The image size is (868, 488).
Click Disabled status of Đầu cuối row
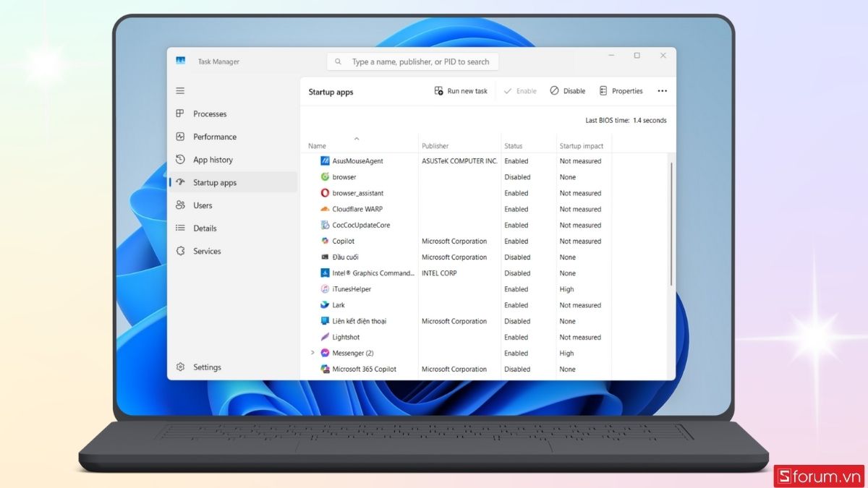517,257
